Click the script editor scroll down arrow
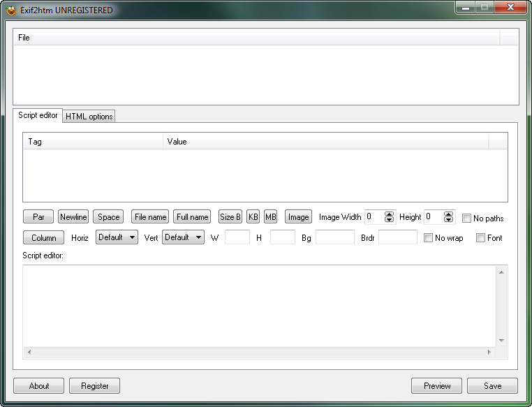The height and width of the screenshot is (407, 532). (x=501, y=341)
